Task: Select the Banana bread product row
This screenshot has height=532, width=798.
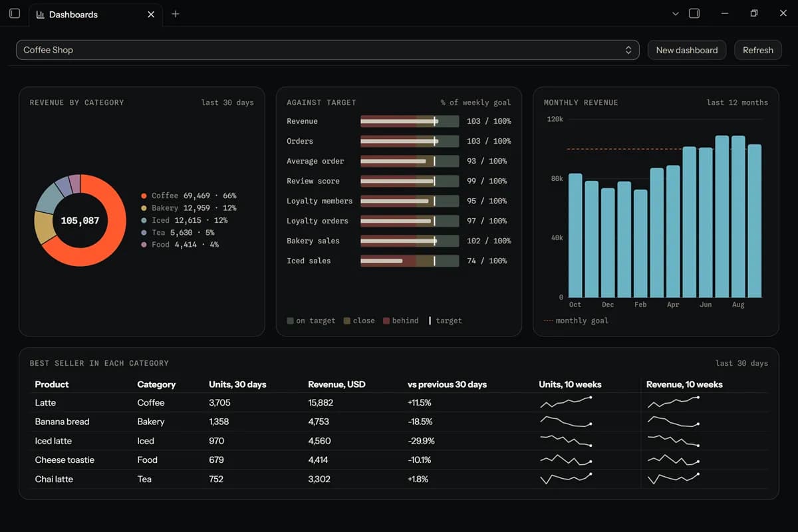Action: (x=399, y=422)
